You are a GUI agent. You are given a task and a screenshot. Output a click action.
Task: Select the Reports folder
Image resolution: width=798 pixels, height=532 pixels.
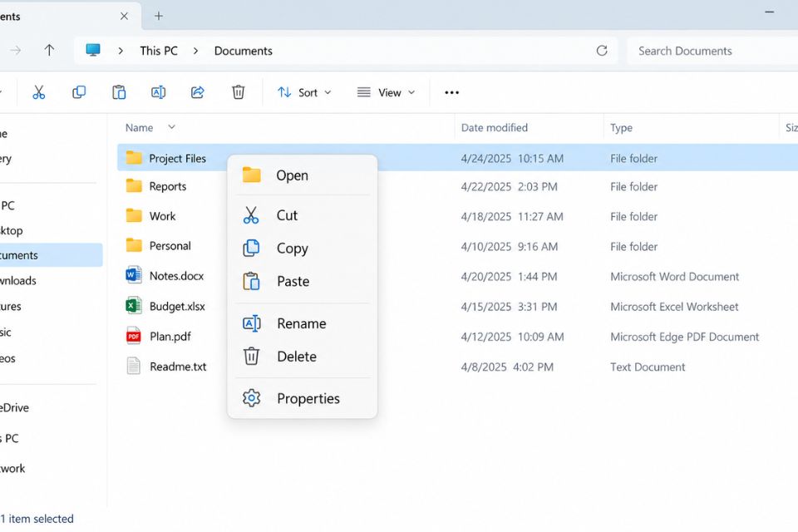point(167,186)
